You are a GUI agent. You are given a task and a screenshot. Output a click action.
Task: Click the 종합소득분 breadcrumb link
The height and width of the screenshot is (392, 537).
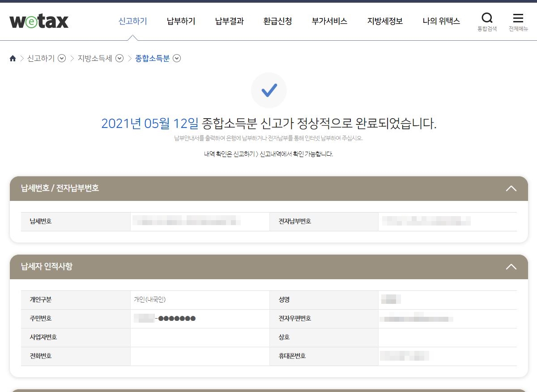point(152,58)
